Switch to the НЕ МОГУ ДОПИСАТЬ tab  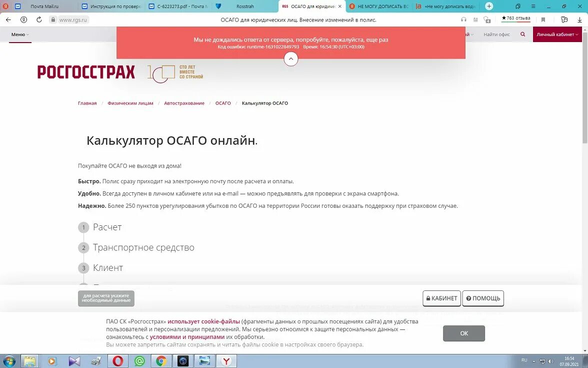click(x=379, y=7)
